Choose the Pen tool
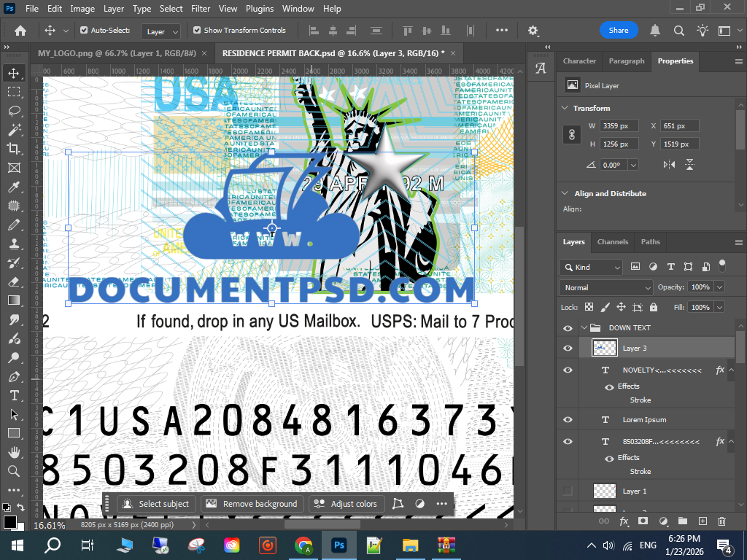 pos(13,377)
